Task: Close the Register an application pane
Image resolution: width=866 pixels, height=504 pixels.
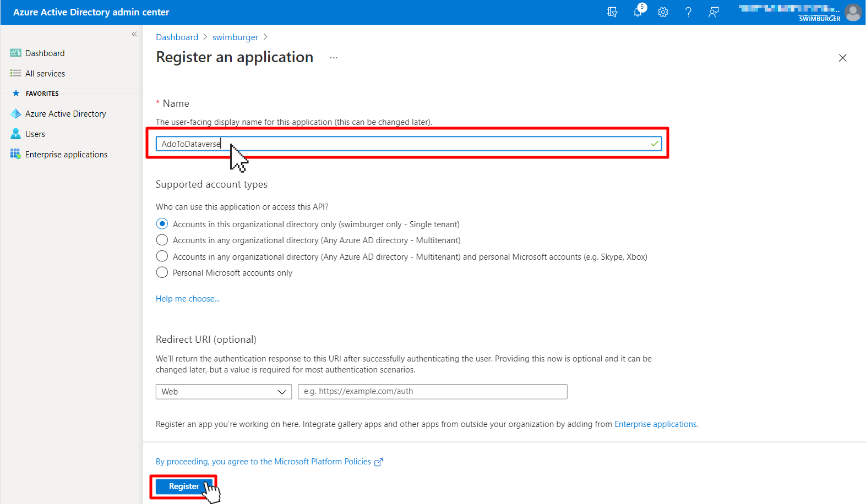Action: [x=842, y=58]
